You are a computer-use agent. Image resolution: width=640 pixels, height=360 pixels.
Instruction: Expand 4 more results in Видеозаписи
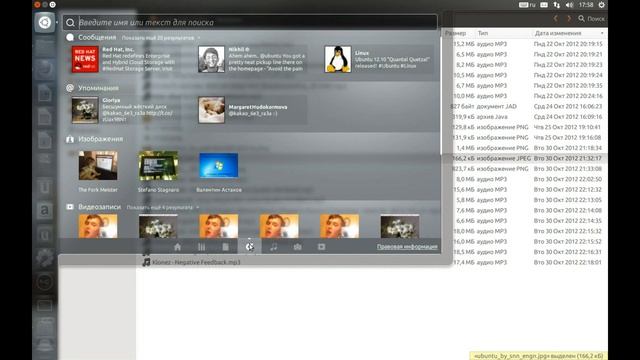point(162,207)
